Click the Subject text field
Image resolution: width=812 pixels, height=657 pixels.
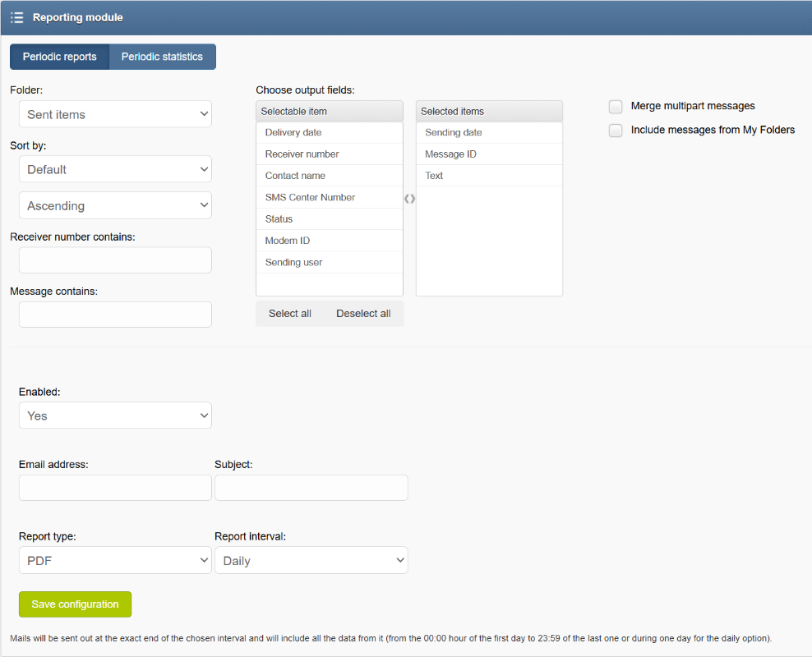pos(311,488)
